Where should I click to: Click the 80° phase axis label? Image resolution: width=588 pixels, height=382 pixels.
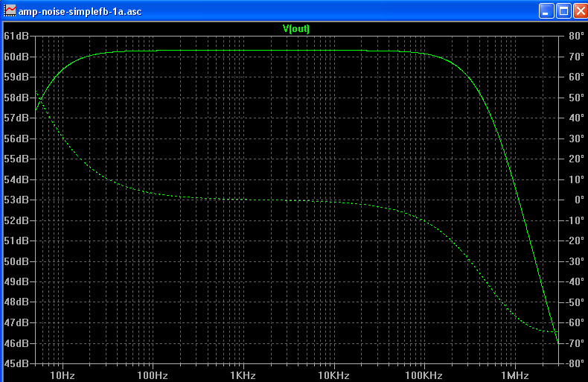click(x=576, y=36)
